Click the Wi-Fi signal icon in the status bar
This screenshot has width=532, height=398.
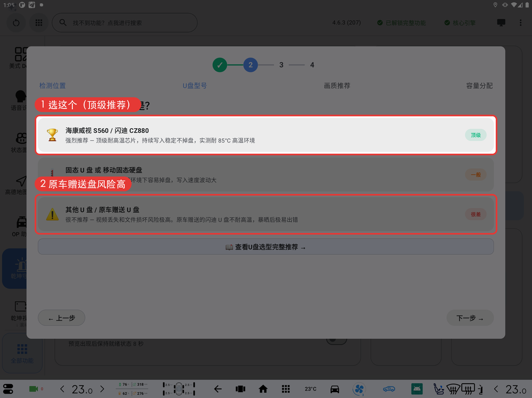tap(514, 5)
